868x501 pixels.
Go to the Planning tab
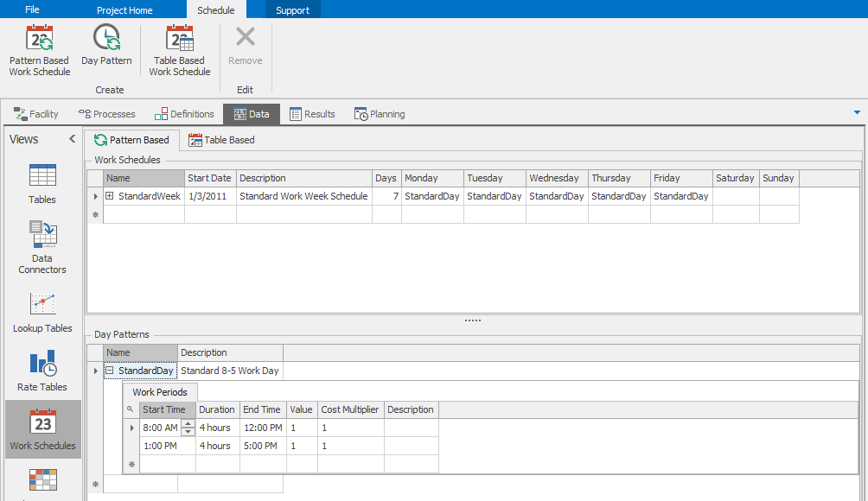point(380,114)
